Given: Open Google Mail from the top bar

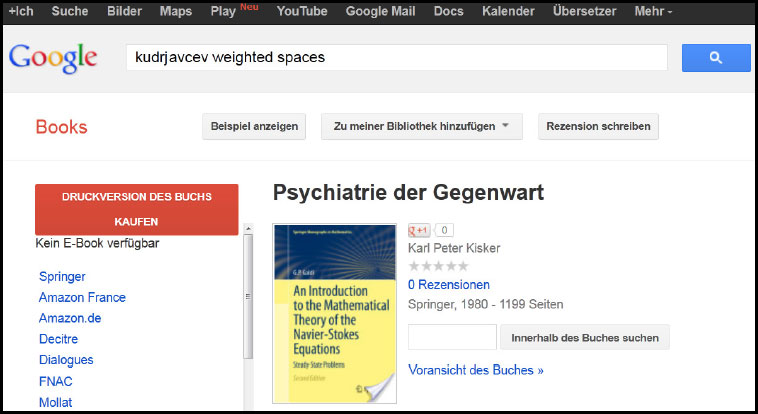Looking at the screenshot, I should click(380, 11).
